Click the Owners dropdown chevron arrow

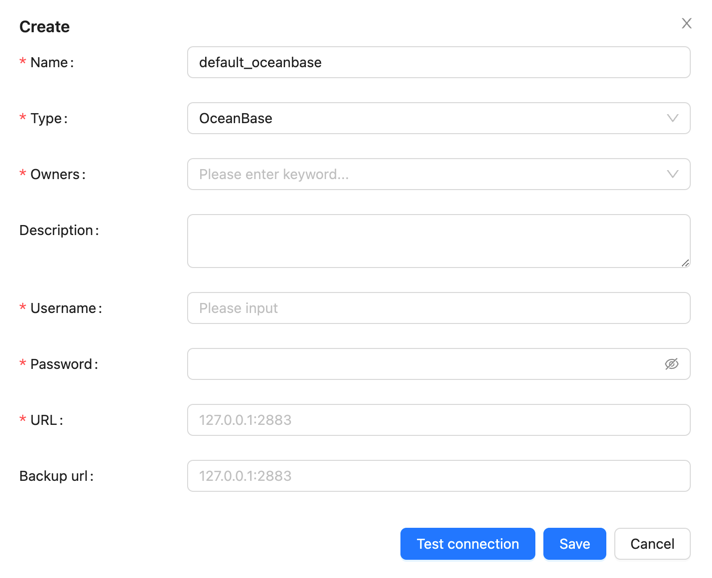pyautogui.click(x=672, y=174)
